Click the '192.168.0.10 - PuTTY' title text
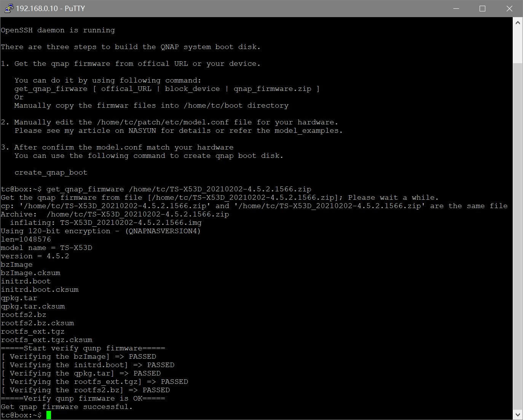The height and width of the screenshot is (420, 523). pos(50,8)
